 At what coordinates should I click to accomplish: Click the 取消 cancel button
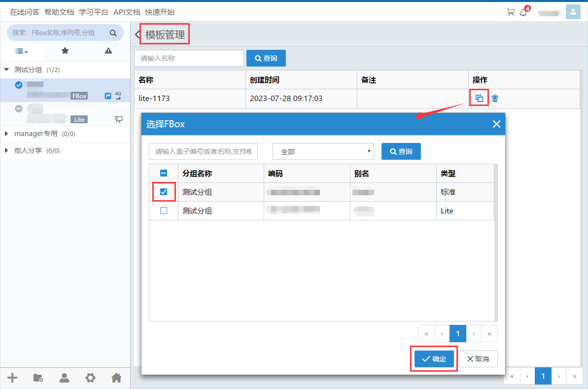click(x=478, y=359)
